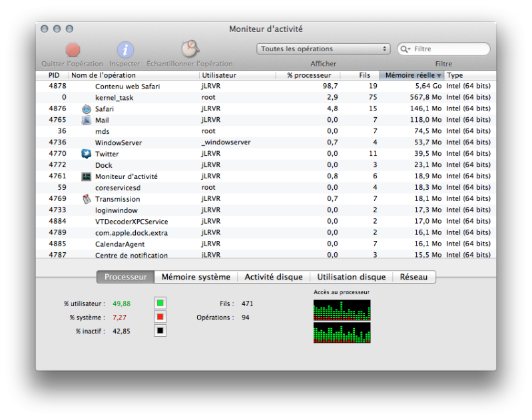Click PID 4878 cell
Image resolution: width=532 pixels, height=420 pixels.
coord(57,86)
